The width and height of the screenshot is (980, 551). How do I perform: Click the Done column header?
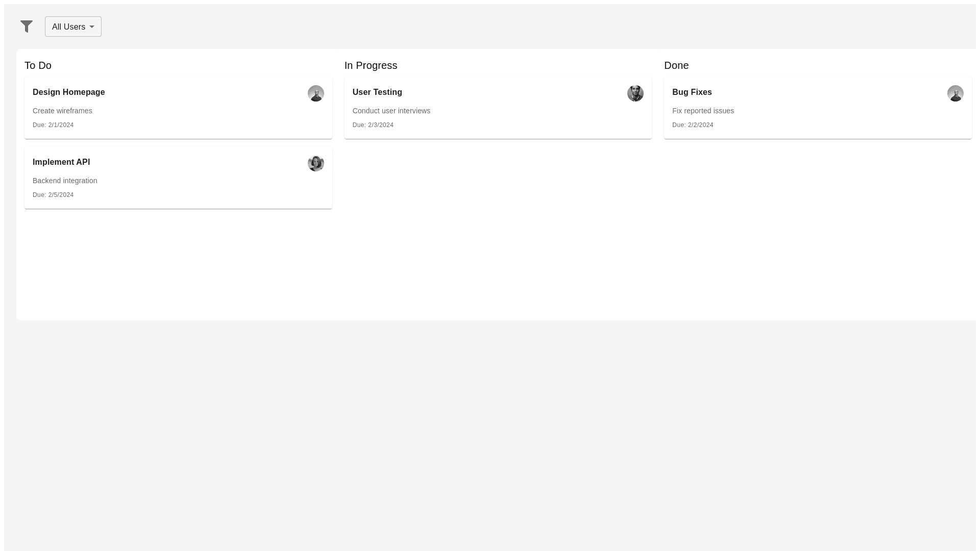click(x=676, y=65)
